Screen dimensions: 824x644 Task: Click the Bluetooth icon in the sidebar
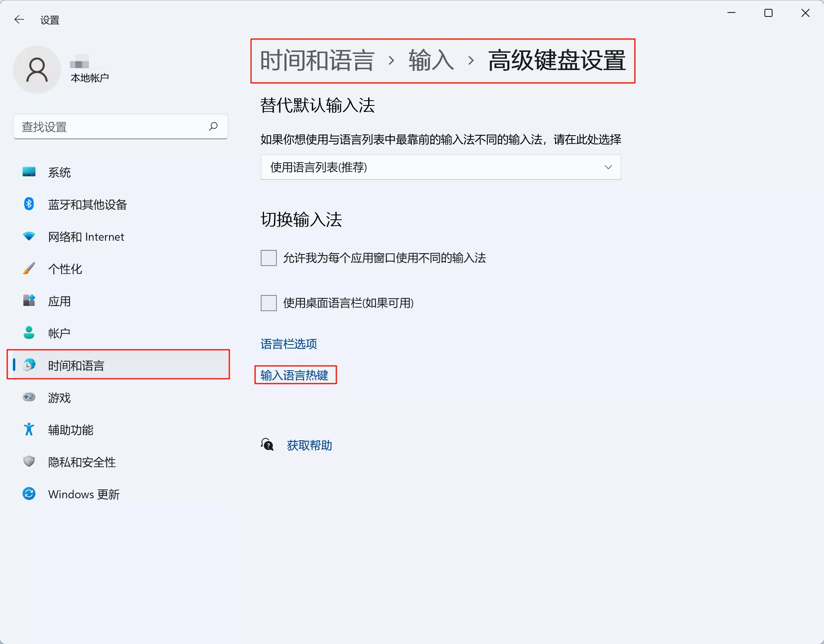tap(29, 204)
